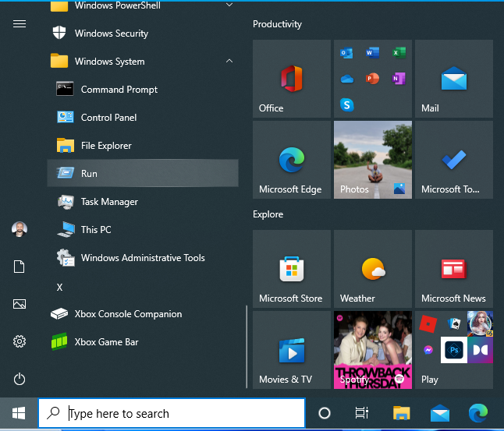The width and height of the screenshot is (504, 431).
Task: Select the Explore group header
Action: (x=268, y=214)
